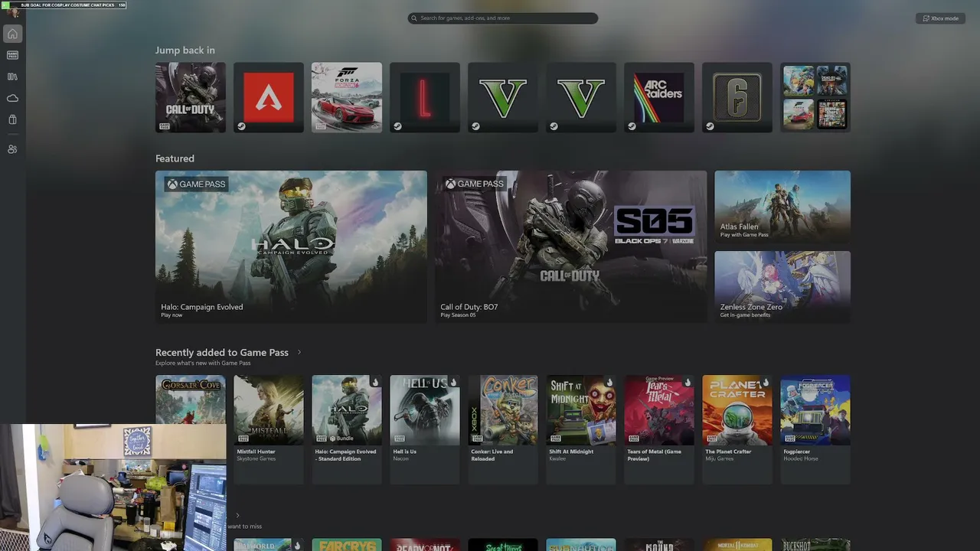Expand the chevron above 'want to miss'
Viewport: 980px width, 551px height.
(237, 516)
